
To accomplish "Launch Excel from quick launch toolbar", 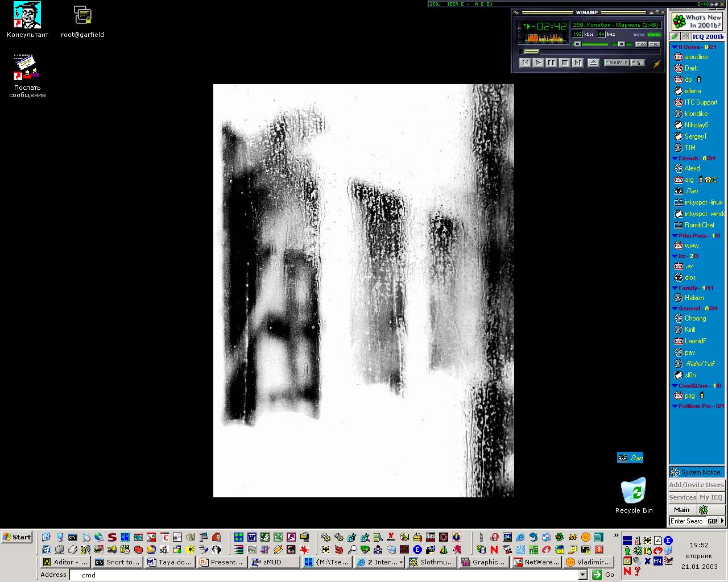I will pos(278,537).
